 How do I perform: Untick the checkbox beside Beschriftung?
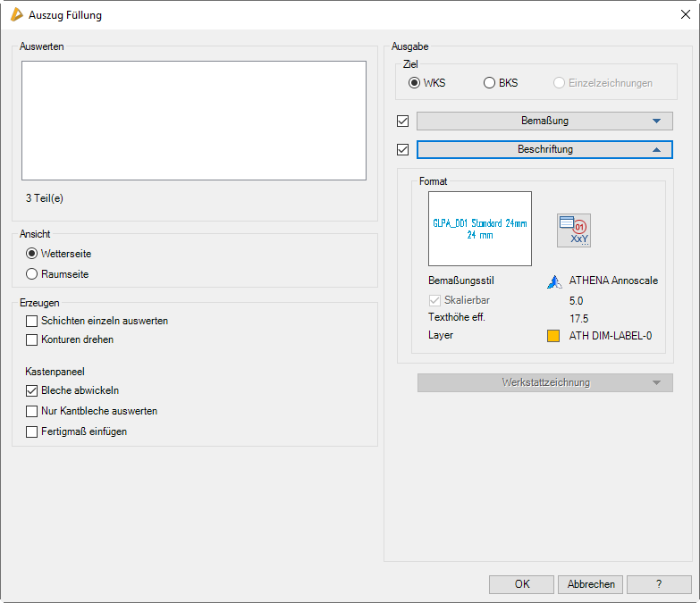pos(402,150)
